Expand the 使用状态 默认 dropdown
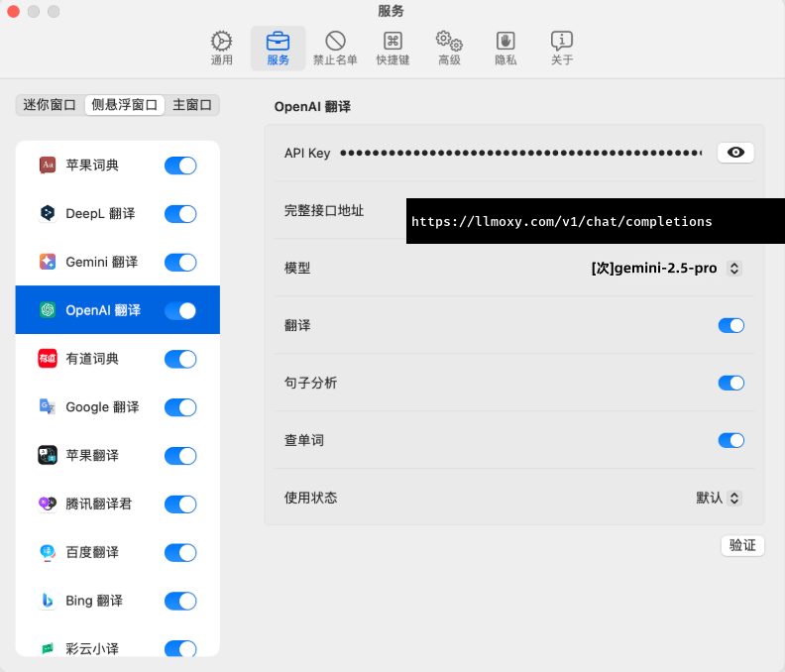 point(734,498)
